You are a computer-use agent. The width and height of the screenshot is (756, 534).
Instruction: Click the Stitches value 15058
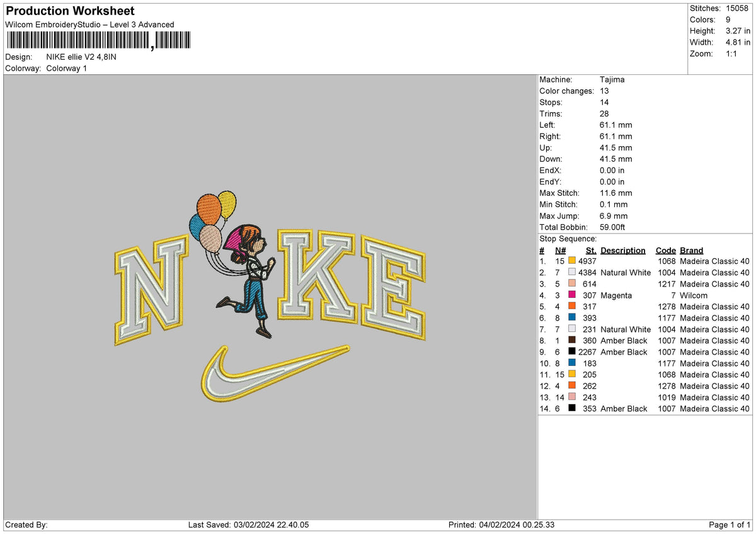(738, 8)
